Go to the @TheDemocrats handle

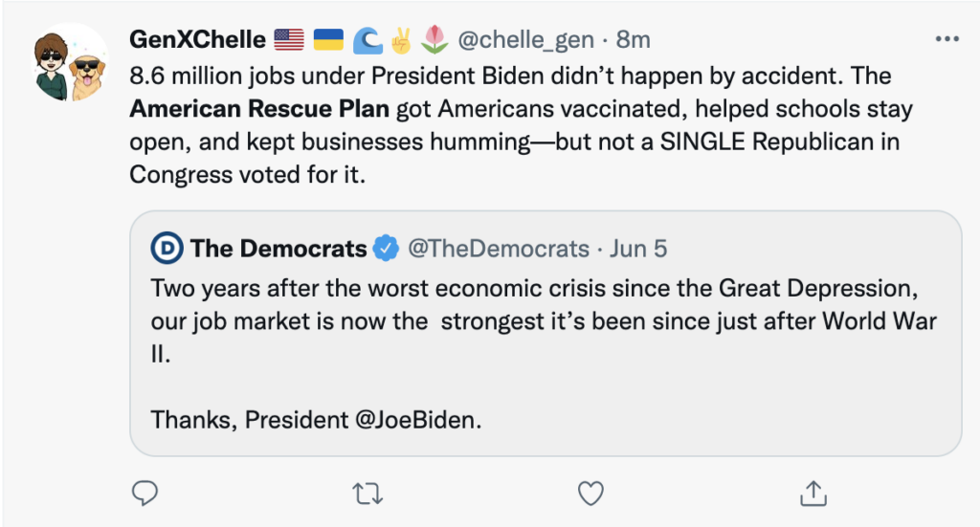tap(498, 250)
